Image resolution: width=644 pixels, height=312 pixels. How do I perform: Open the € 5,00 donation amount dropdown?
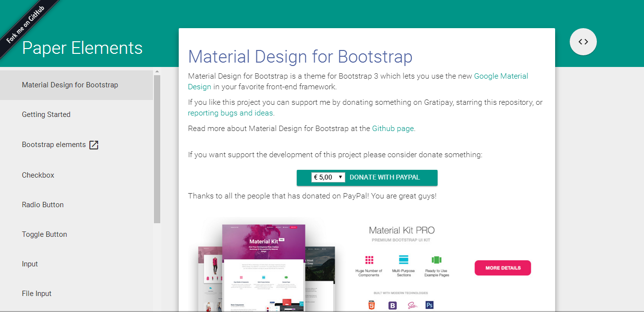pos(328,177)
